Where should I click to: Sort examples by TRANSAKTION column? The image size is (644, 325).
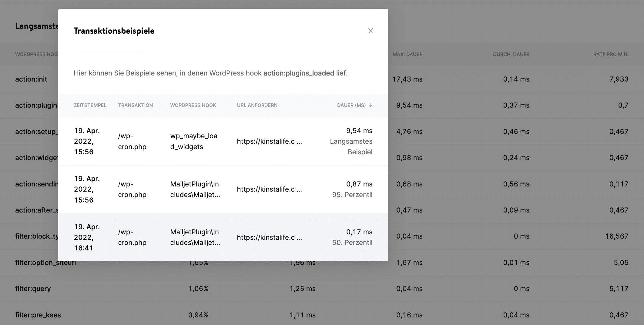click(x=135, y=105)
